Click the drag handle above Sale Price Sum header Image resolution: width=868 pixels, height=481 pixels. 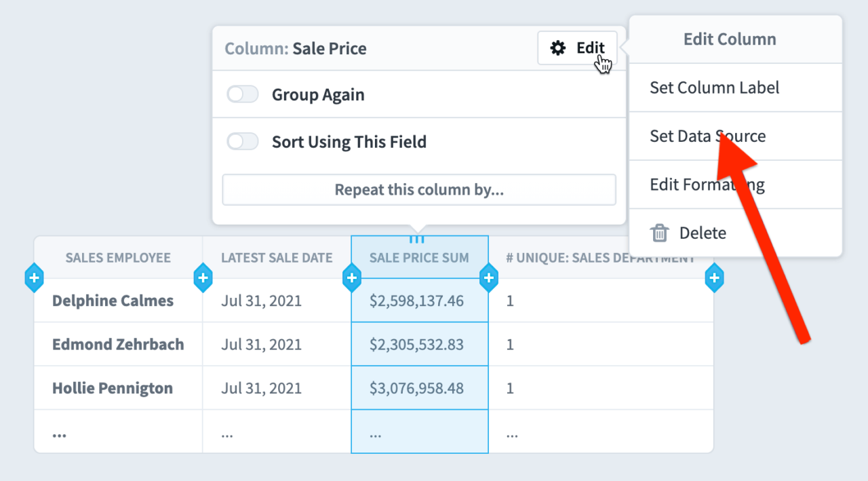coord(418,238)
